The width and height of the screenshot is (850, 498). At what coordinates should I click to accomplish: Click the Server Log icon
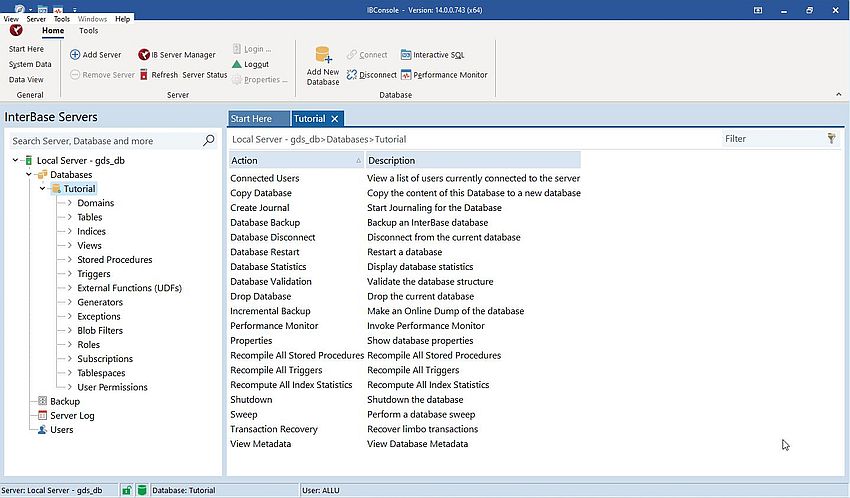click(x=42, y=415)
